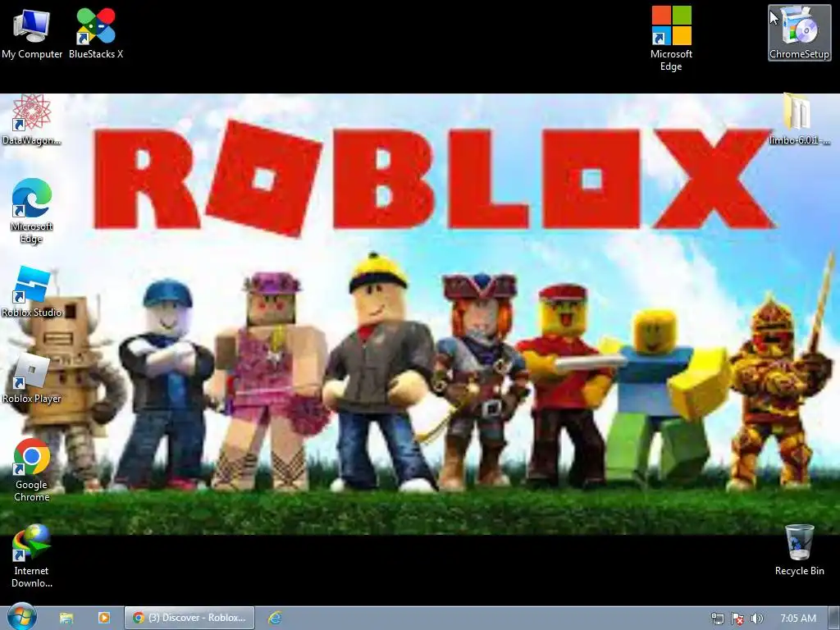
Task: Open the volume speaker tray icon
Action: coord(756,619)
